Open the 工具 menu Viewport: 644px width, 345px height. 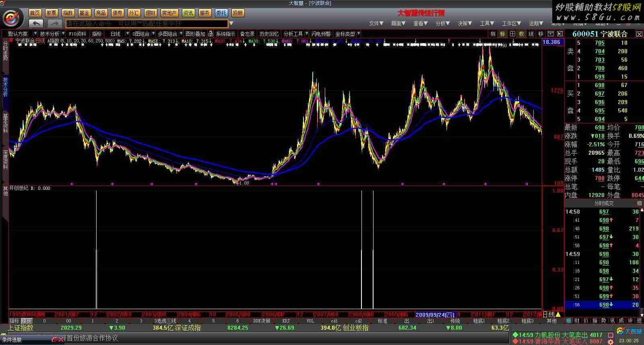(x=487, y=23)
